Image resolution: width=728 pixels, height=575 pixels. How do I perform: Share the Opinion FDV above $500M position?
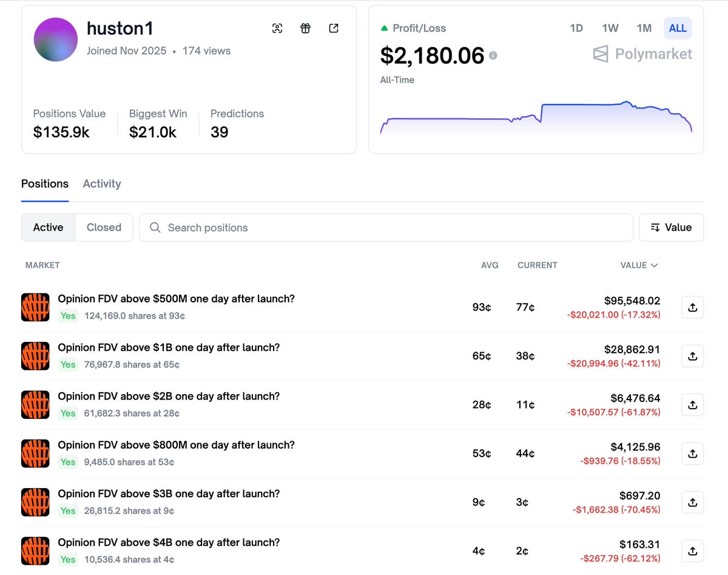(692, 307)
